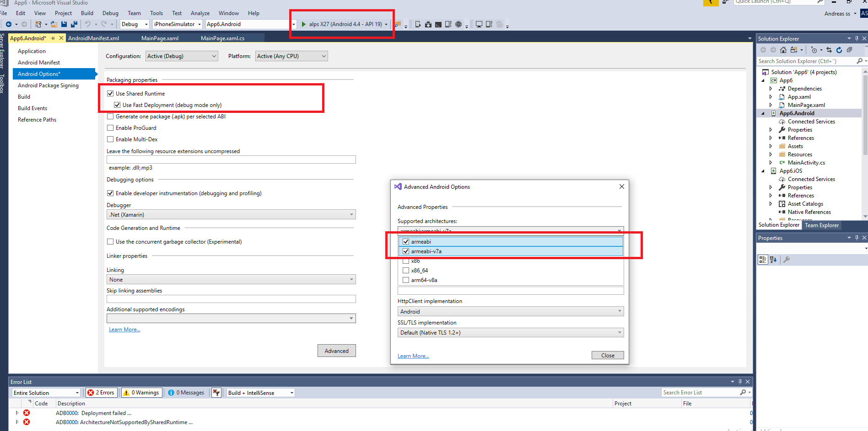Image resolution: width=868 pixels, height=431 pixels.
Task: Click the Android Device Log toolbar icon
Action: (448, 24)
